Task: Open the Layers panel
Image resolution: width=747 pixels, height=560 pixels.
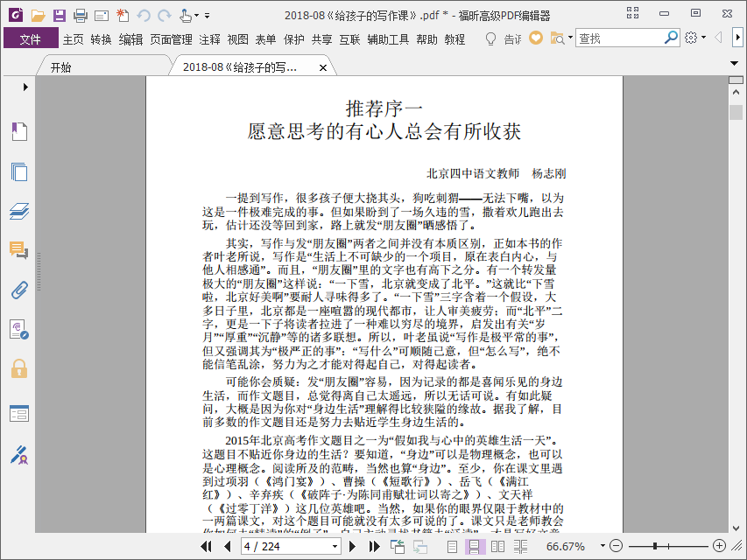Action: click(x=19, y=211)
